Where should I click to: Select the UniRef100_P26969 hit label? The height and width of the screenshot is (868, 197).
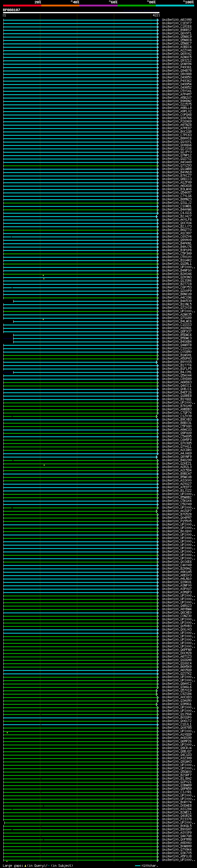pyautogui.click(x=177, y=122)
